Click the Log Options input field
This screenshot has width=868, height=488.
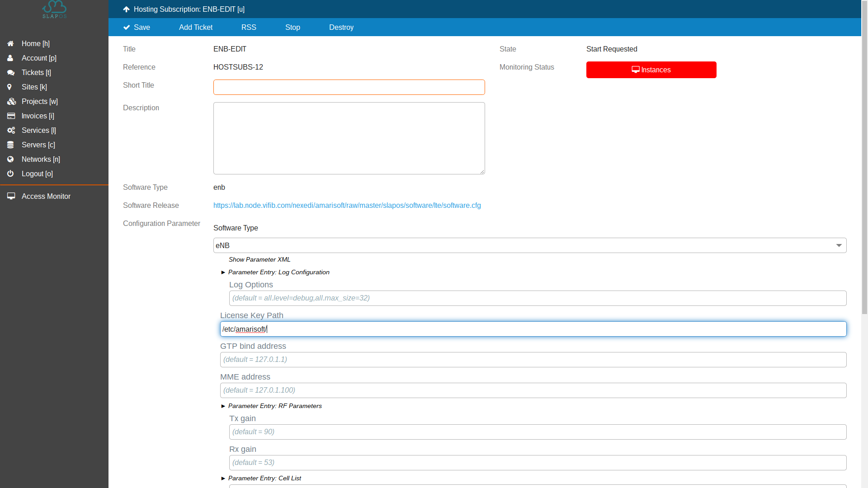pos(538,298)
